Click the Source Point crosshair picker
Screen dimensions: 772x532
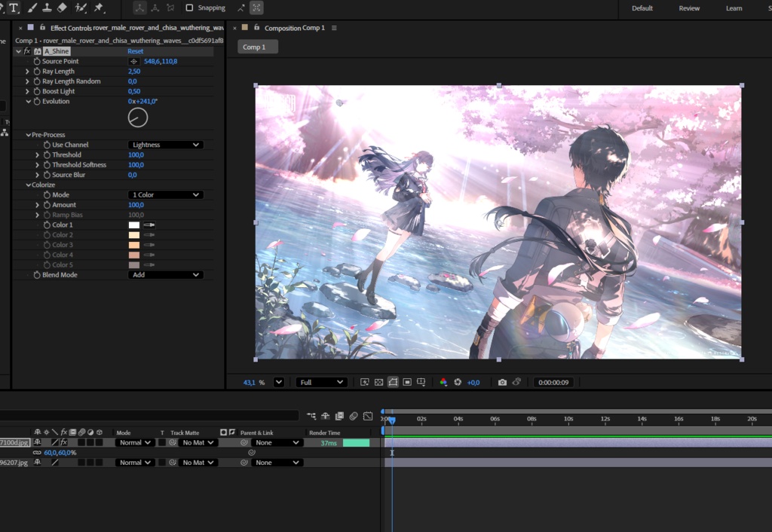(133, 62)
